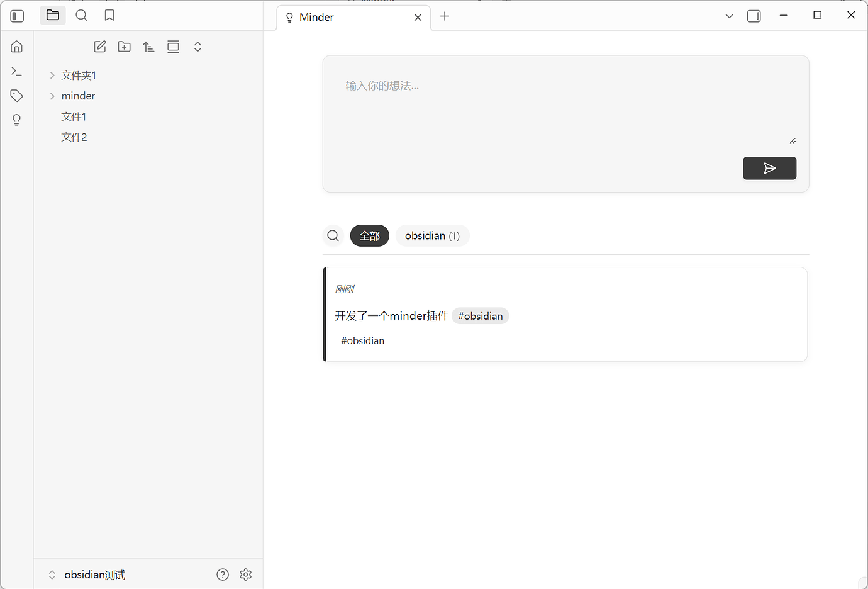Toggle the left sidebar
The image size is (868, 589).
pyautogui.click(x=17, y=16)
